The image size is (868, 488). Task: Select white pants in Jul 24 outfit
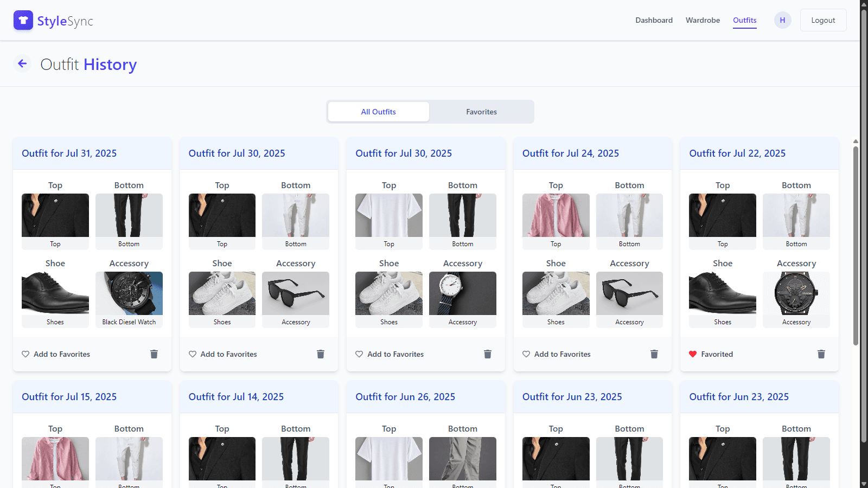tap(629, 215)
